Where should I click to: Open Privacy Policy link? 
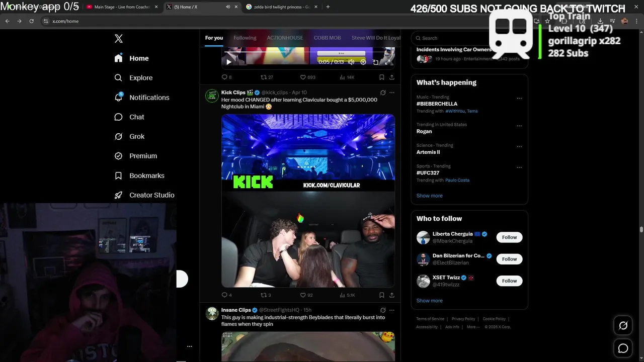coord(463,319)
